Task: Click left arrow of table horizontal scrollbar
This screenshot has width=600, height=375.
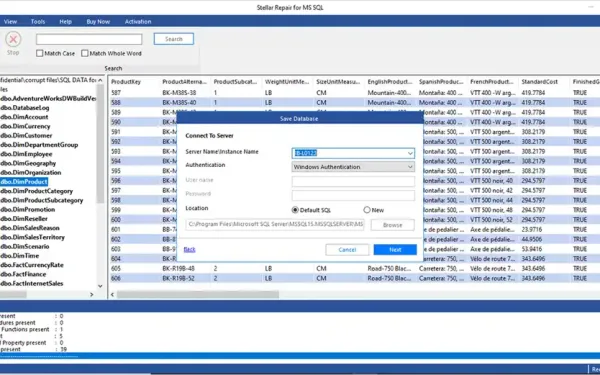Action: [112, 295]
